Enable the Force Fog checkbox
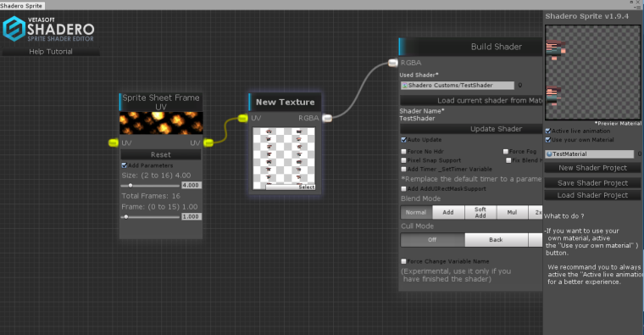 pyautogui.click(x=506, y=151)
